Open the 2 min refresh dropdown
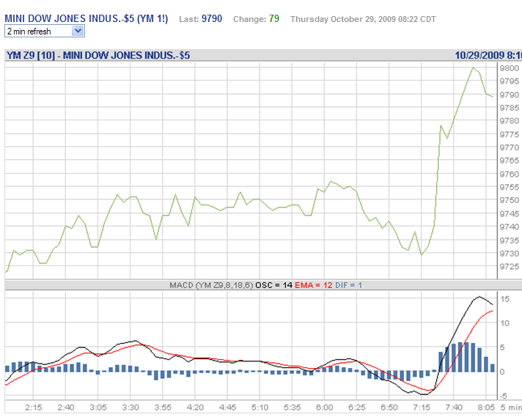The height and width of the screenshot is (420, 522). (x=45, y=32)
